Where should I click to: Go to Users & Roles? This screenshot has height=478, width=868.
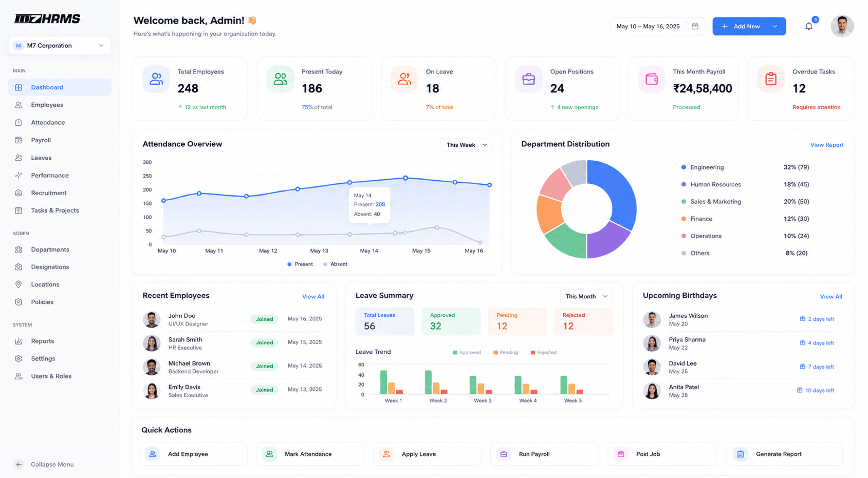point(60,376)
